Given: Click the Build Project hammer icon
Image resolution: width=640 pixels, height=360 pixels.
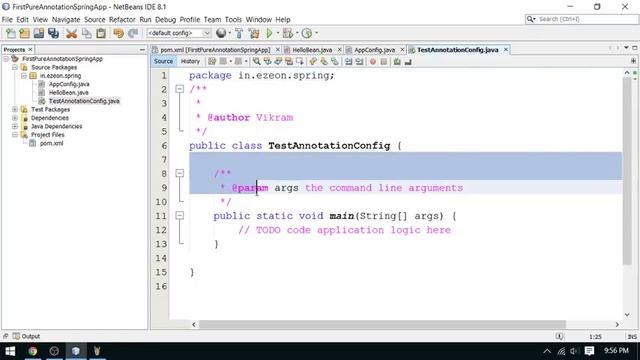Looking at the screenshot, I should pos(239,33).
